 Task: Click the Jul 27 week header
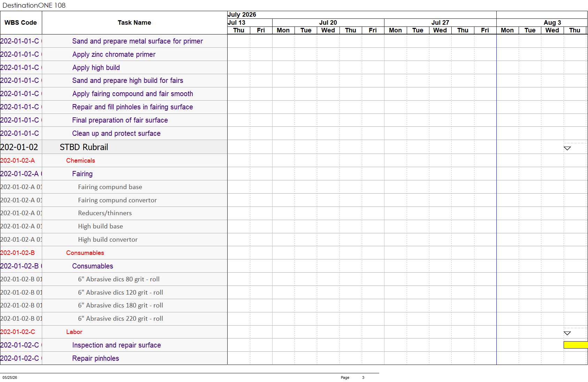(x=440, y=23)
